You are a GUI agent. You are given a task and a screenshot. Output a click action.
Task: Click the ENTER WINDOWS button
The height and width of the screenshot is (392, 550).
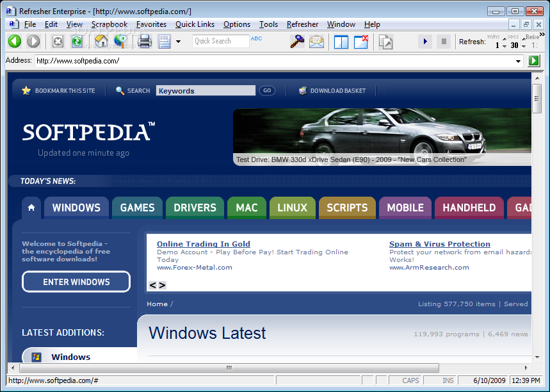coord(76,282)
